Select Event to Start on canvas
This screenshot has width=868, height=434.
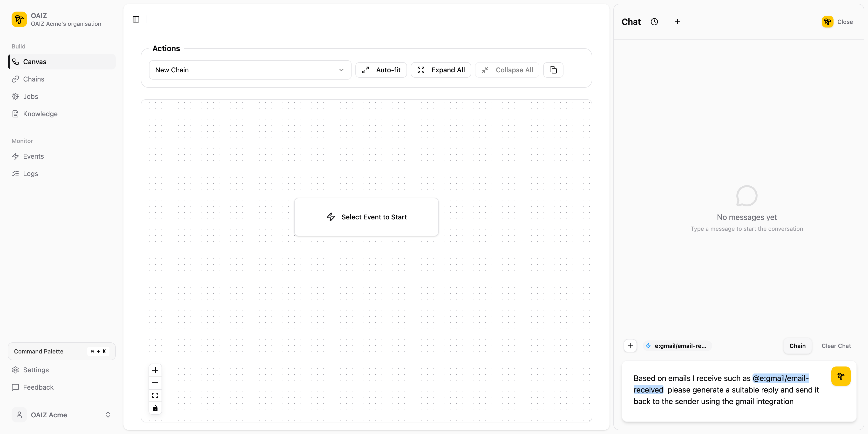point(366,217)
